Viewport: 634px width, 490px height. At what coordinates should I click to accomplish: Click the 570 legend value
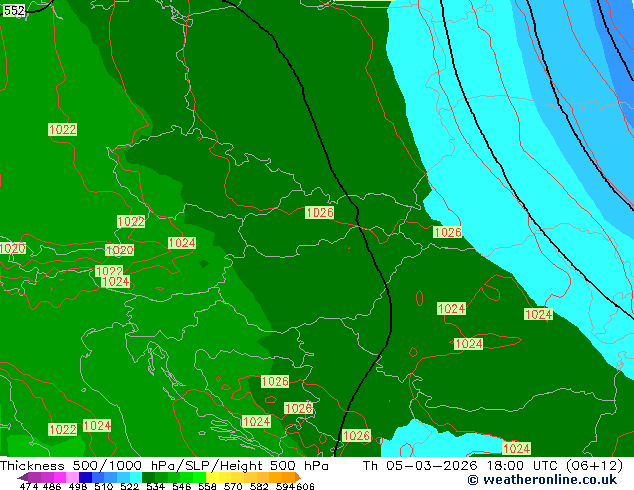[x=233, y=486]
